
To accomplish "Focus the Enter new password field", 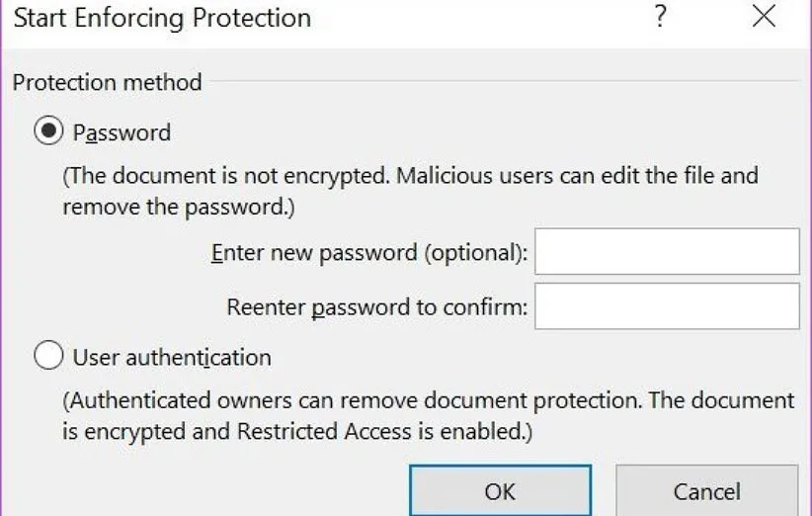I will tap(667, 251).
